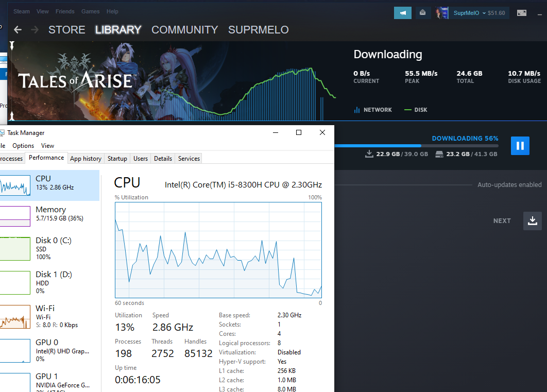Open the Steam inbox envelope icon
Screen dimensions: 547x392
tap(423, 13)
